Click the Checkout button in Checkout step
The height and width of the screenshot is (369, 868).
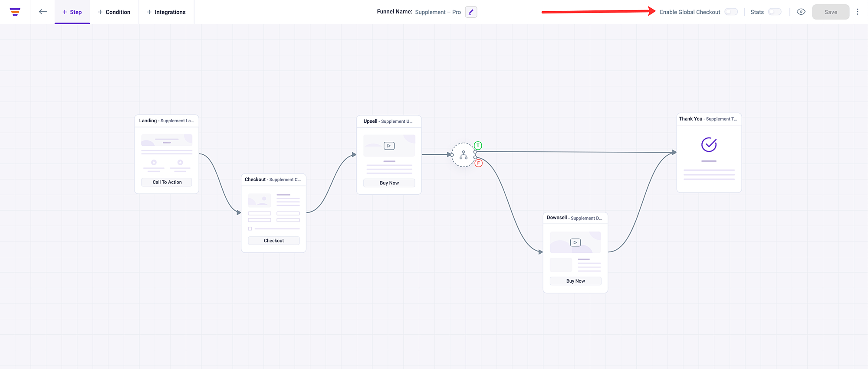coord(274,241)
